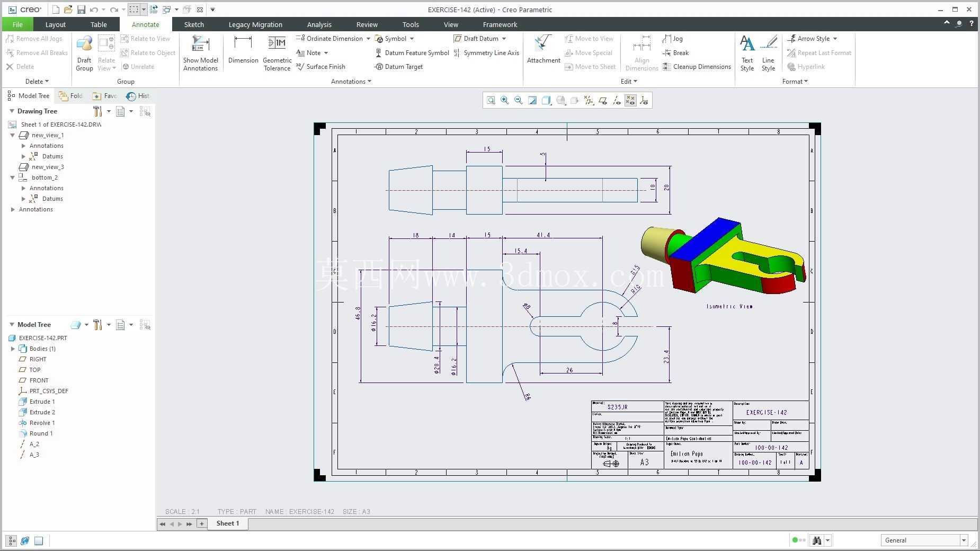Click the Zoom In icon

pyautogui.click(x=505, y=100)
